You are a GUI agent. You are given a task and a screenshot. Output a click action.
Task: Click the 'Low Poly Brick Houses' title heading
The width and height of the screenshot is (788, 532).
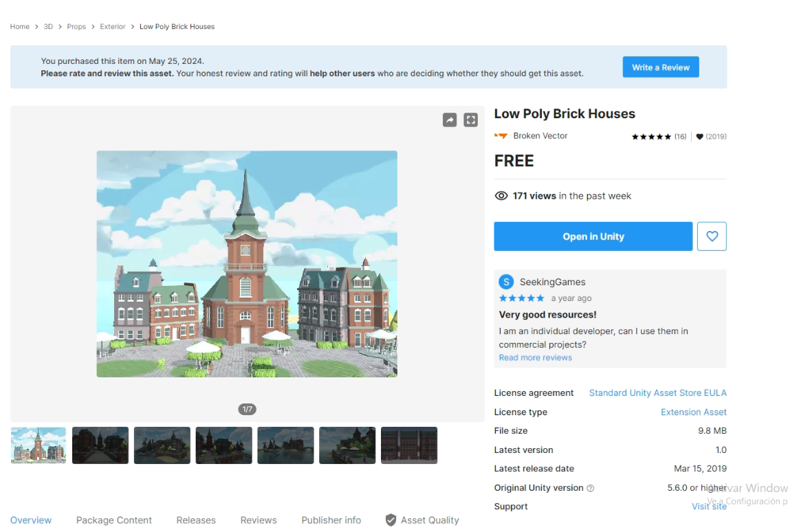565,114
